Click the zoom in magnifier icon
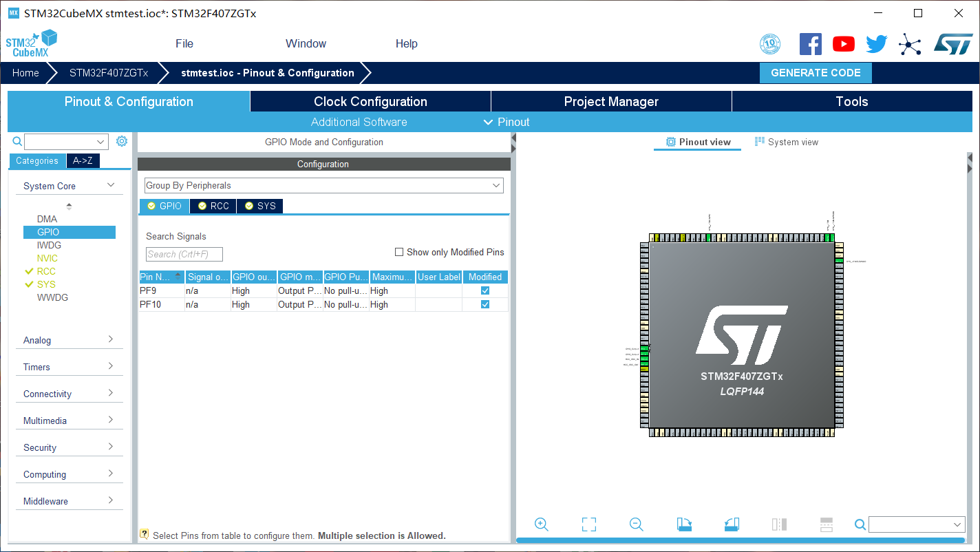 542,524
